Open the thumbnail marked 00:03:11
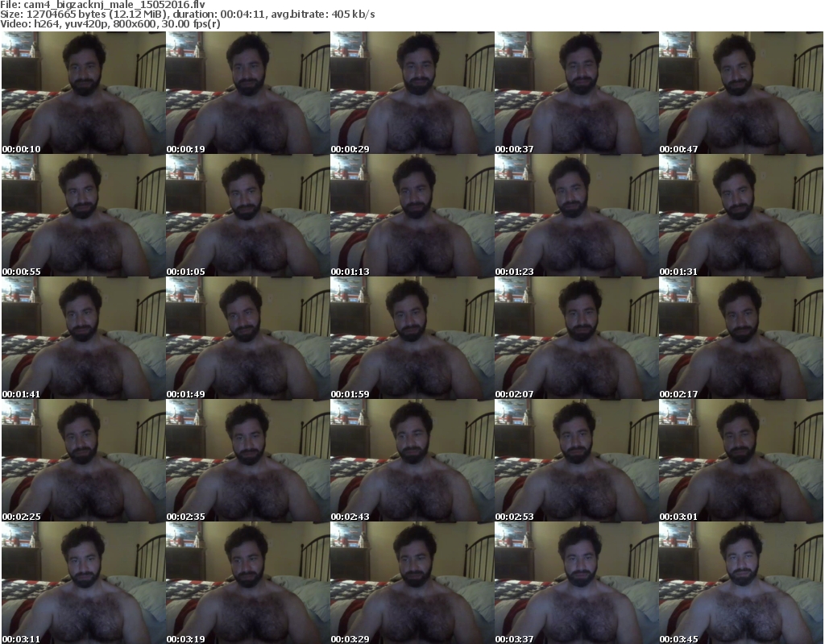The height and width of the screenshot is (644, 825). click(84, 583)
